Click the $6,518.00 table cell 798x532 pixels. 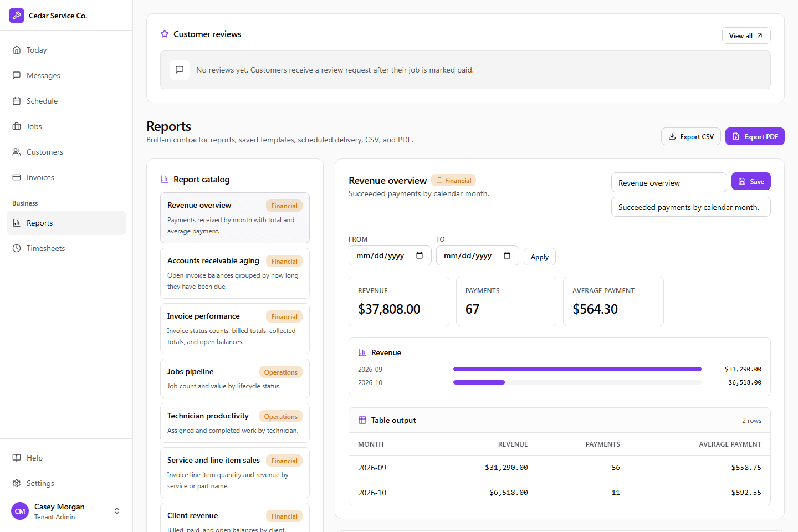508,492
